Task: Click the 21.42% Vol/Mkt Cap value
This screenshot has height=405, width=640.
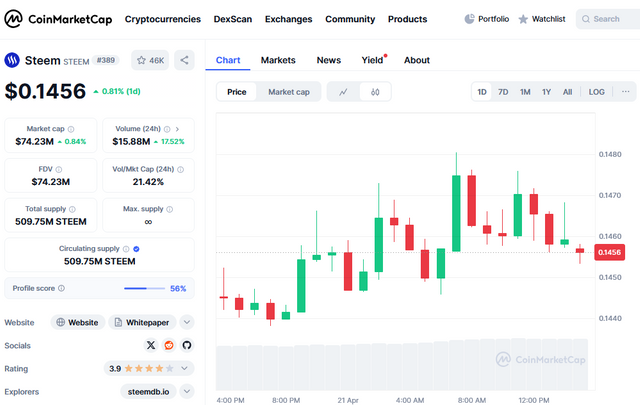Action: [x=148, y=182]
